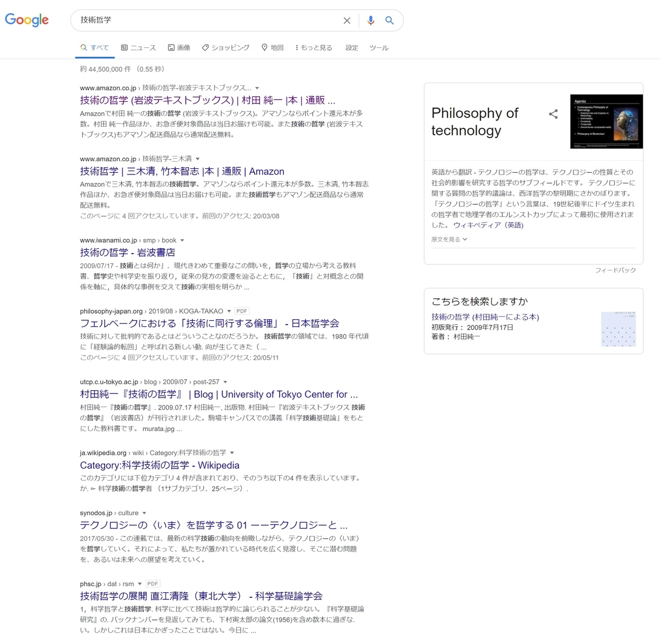Viewport: 661px width, 644px height.
Task: Expand 原文を見る in the knowledge panel
Action: tap(449, 239)
